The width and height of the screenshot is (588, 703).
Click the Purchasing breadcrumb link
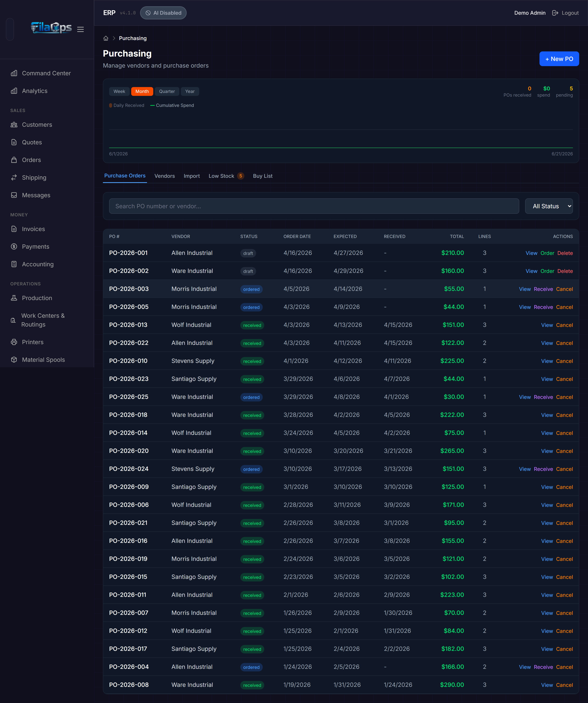[x=133, y=39]
